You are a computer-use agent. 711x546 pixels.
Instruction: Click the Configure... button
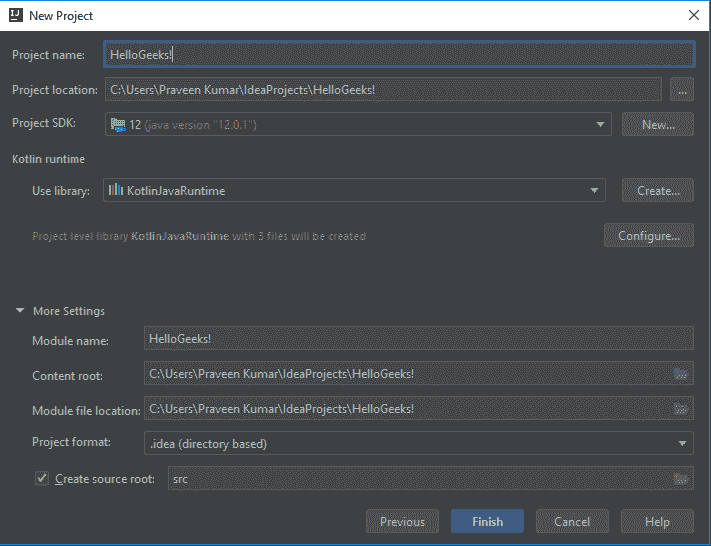point(648,236)
